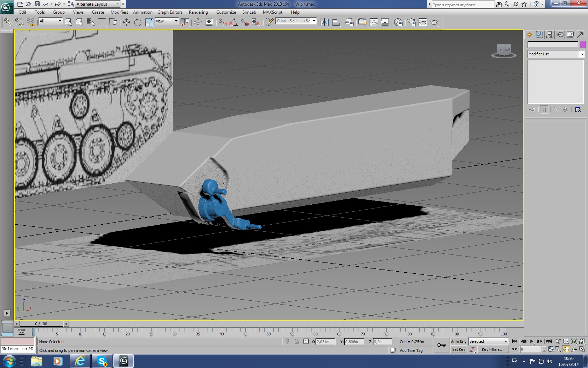Toggle the 3D Snaps button
This screenshot has width=588, height=368.
click(222, 22)
